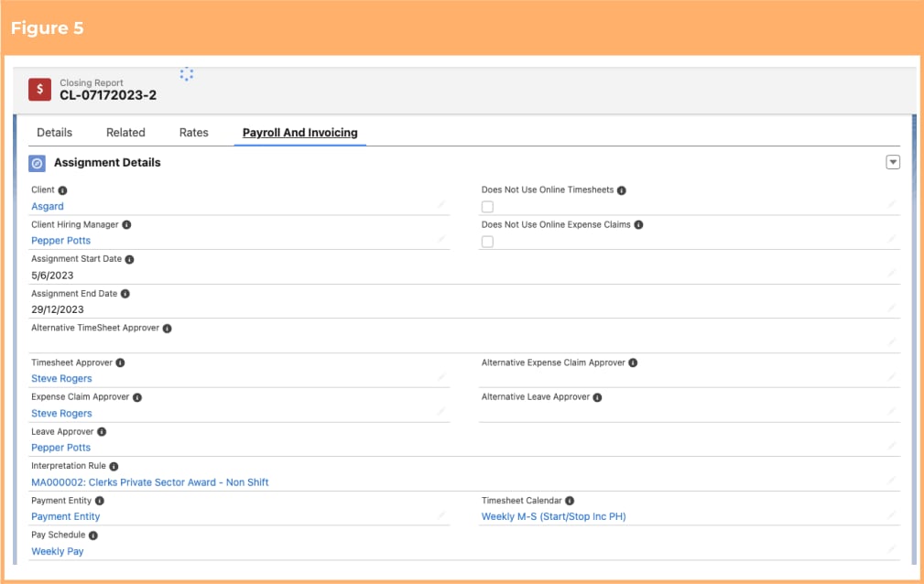Show info for Alternative Leave Approver
Viewport: 924px width, 584px height.
point(598,398)
